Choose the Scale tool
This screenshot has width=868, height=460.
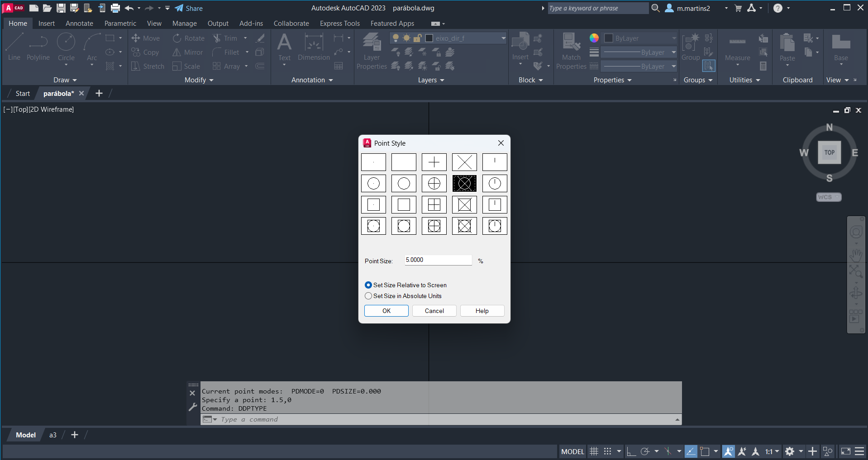[x=186, y=66]
